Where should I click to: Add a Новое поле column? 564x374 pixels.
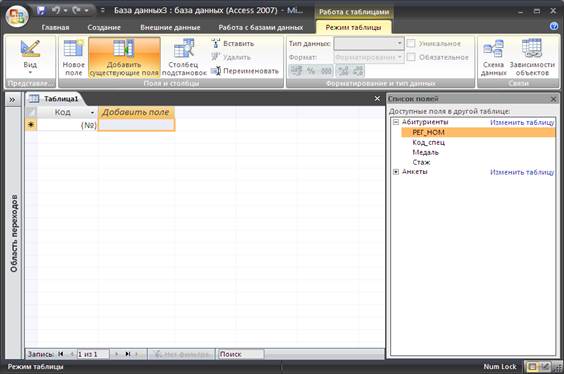[x=73, y=58]
